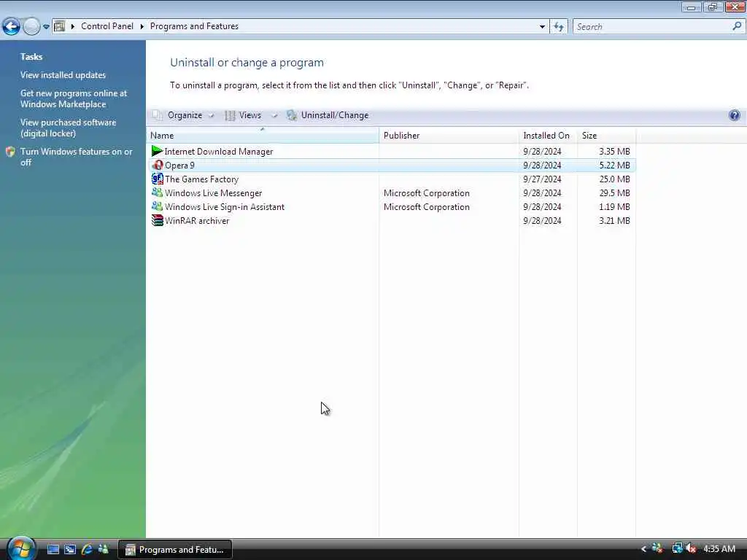Viewport: 747px width, 560px height.
Task: Click the Control Panel icon in address bar
Action: 59,26
